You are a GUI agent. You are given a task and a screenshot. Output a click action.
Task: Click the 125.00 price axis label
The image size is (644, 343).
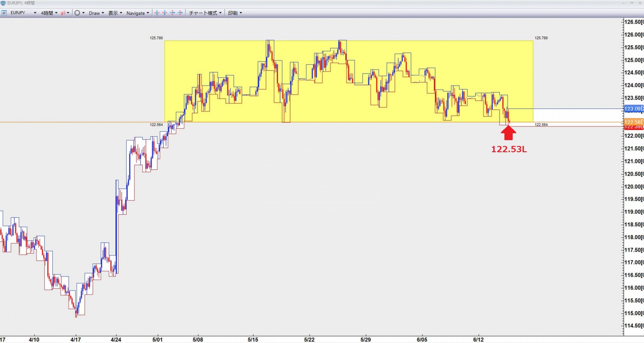click(634, 60)
